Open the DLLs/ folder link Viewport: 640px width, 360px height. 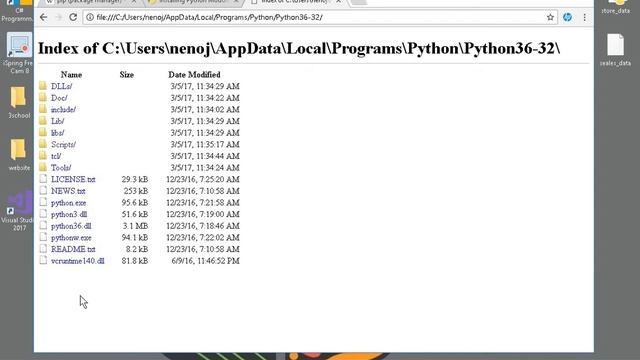click(61, 86)
